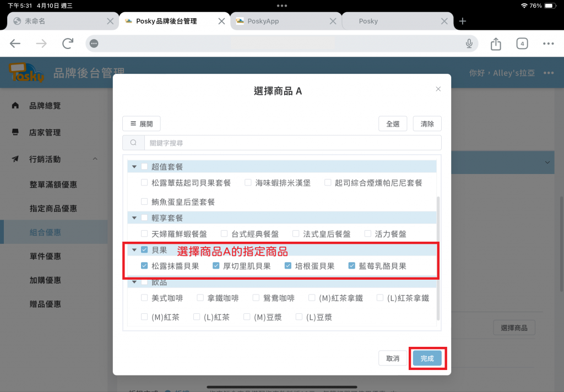Go back with the browser back arrow
564x392 pixels.
15,43
